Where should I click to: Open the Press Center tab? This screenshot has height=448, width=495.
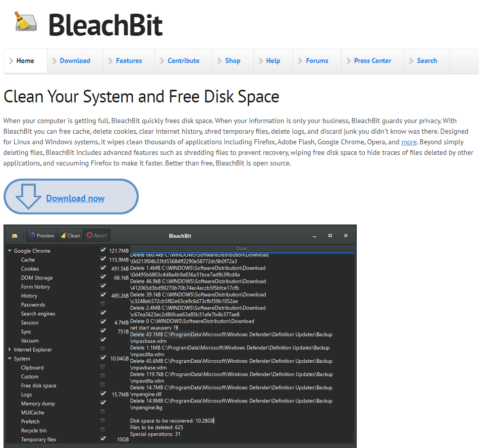pyautogui.click(x=372, y=61)
